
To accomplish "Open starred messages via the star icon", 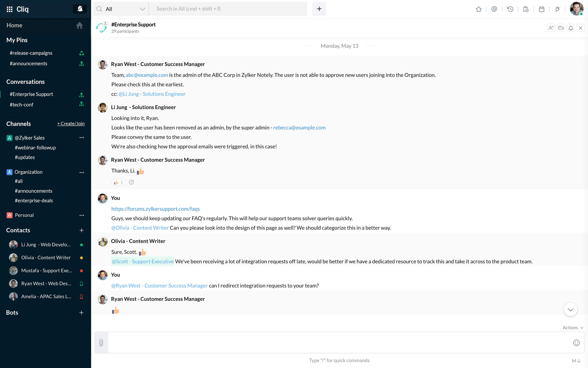I will [478, 9].
